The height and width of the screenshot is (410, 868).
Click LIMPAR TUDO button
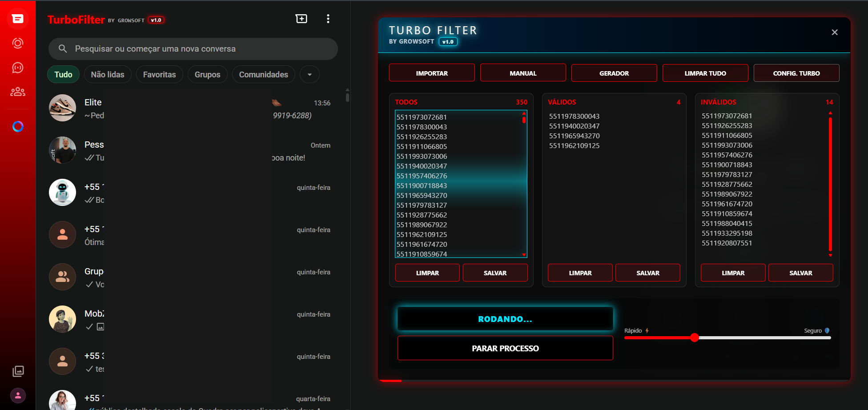[x=705, y=73]
